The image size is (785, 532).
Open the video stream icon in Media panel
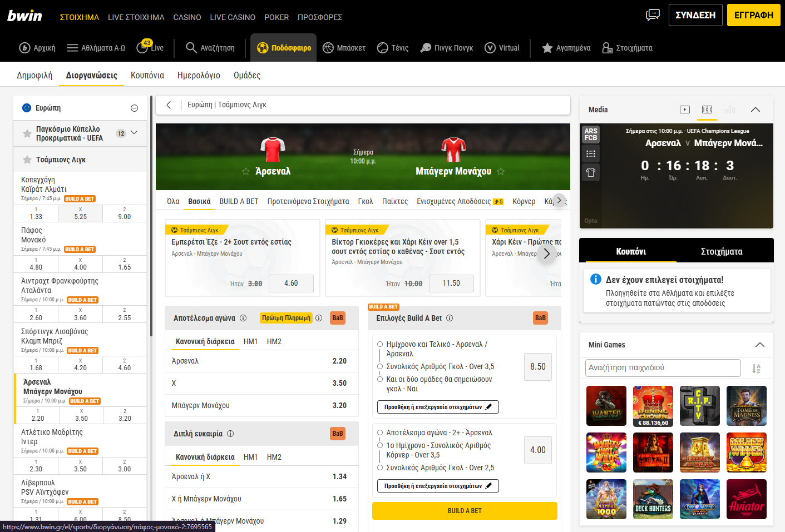click(x=685, y=110)
